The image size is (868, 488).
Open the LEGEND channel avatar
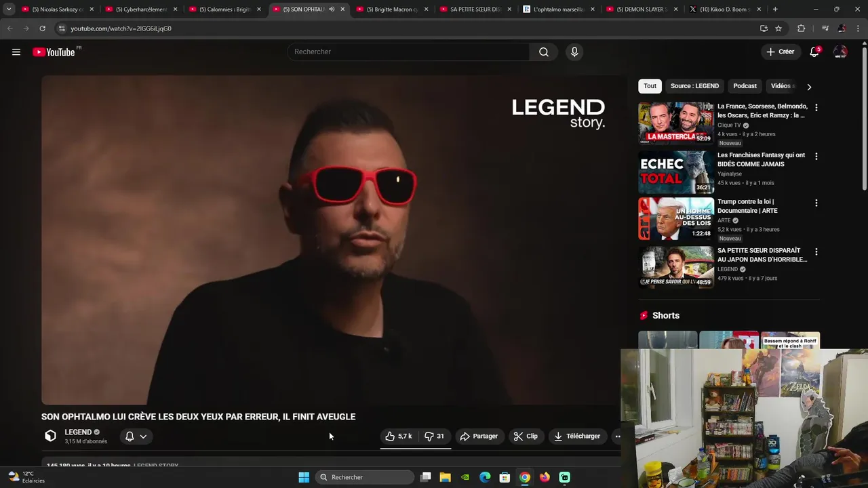tap(50, 436)
